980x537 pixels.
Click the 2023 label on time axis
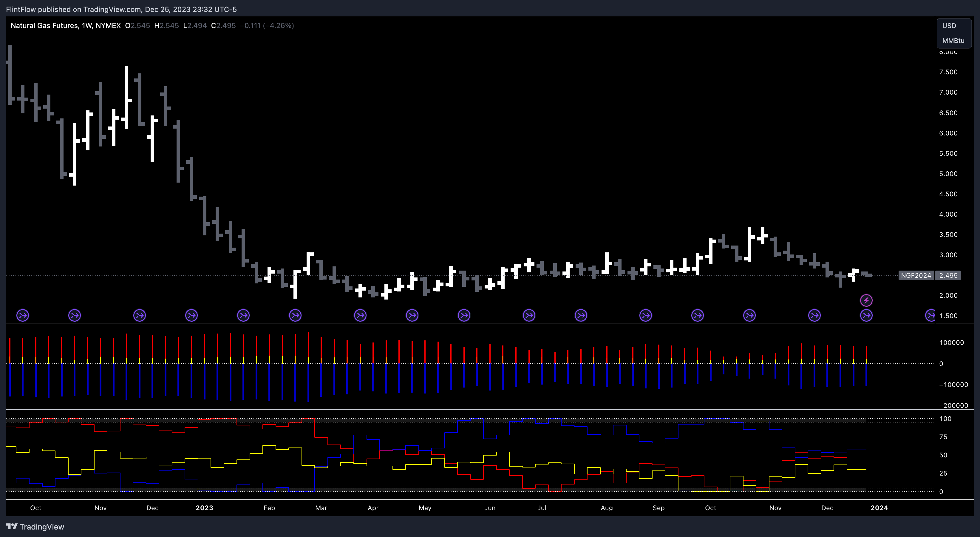click(x=204, y=508)
